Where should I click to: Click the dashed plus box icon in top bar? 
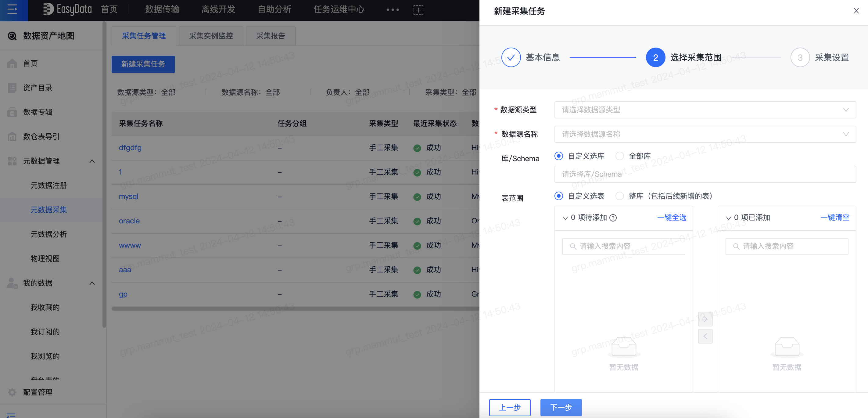click(418, 10)
